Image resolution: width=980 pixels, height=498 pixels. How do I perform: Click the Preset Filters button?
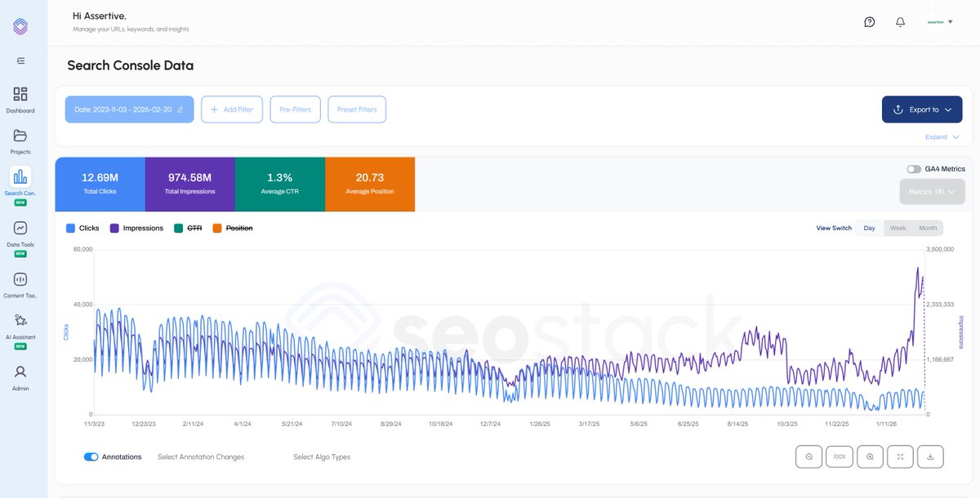point(357,109)
